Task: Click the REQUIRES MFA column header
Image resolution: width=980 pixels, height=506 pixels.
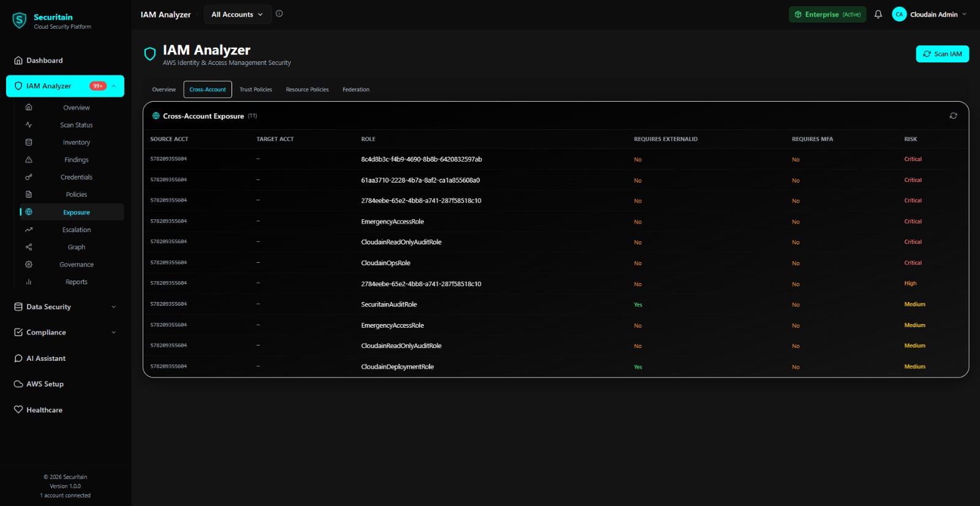Action: coord(812,139)
